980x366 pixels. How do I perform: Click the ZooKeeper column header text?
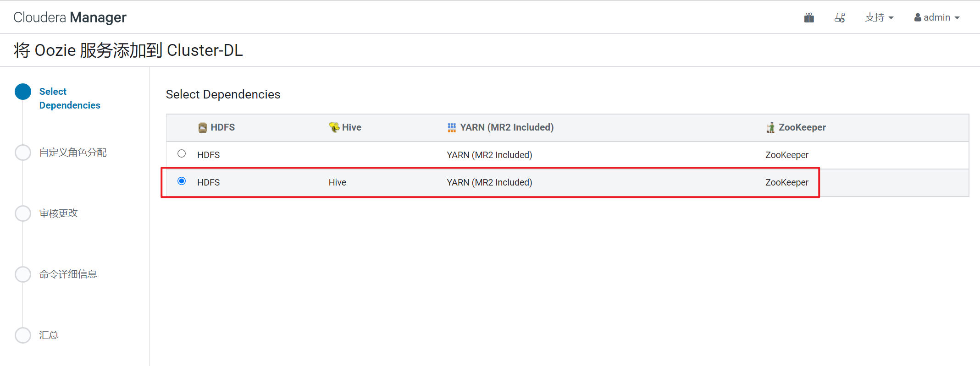coord(802,127)
